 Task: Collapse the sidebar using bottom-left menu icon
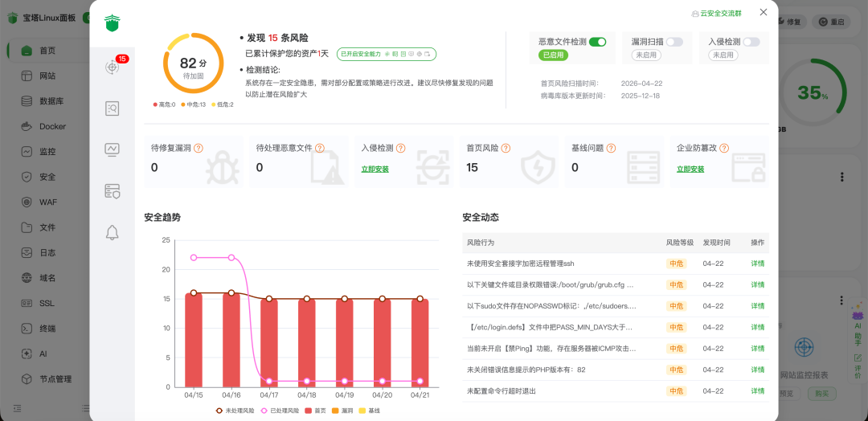point(17,408)
